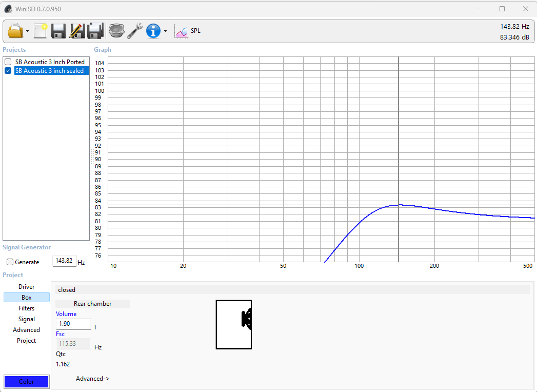The width and height of the screenshot is (537, 392).
Task: Select the SB Acoustic 3 inch sealed project
Action: click(x=51, y=71)
